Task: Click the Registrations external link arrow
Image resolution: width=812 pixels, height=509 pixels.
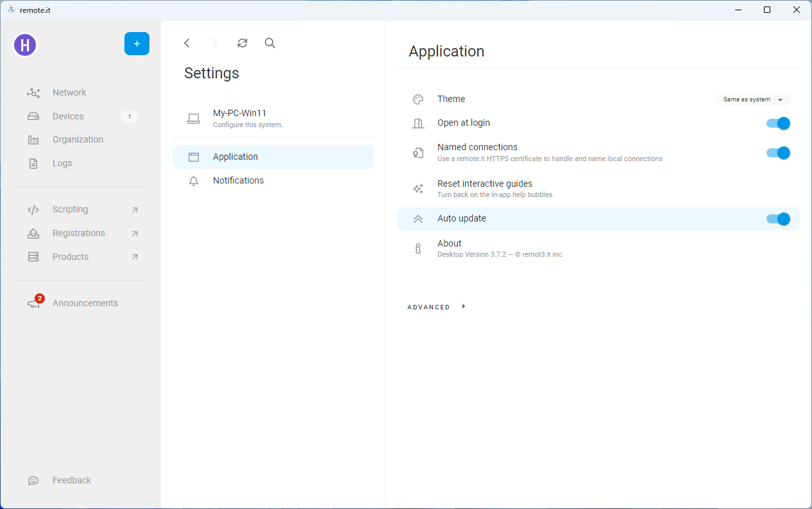Action: (135, 234)
